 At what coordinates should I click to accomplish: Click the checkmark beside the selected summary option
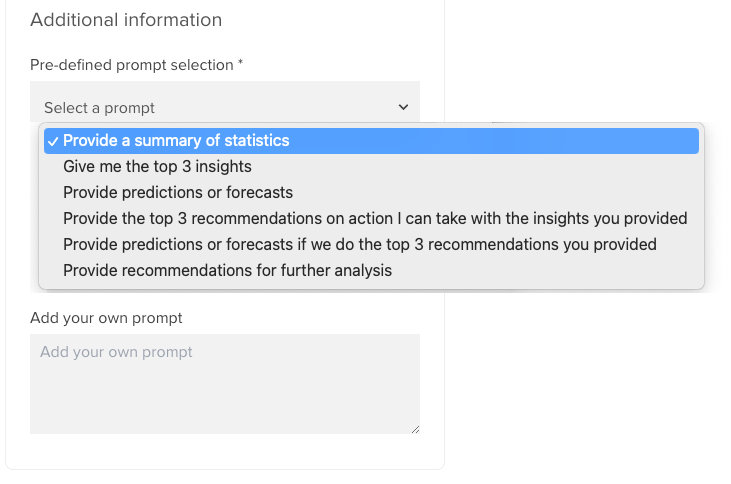pyautogui.click(x=52, y=141)
